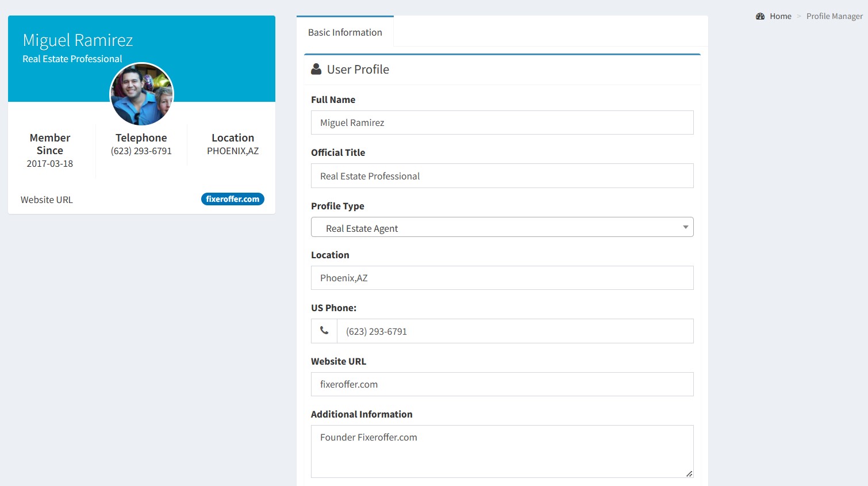Select the Website URL input field
The width and height of the screenshot is (868, 486).
[502, 384]
